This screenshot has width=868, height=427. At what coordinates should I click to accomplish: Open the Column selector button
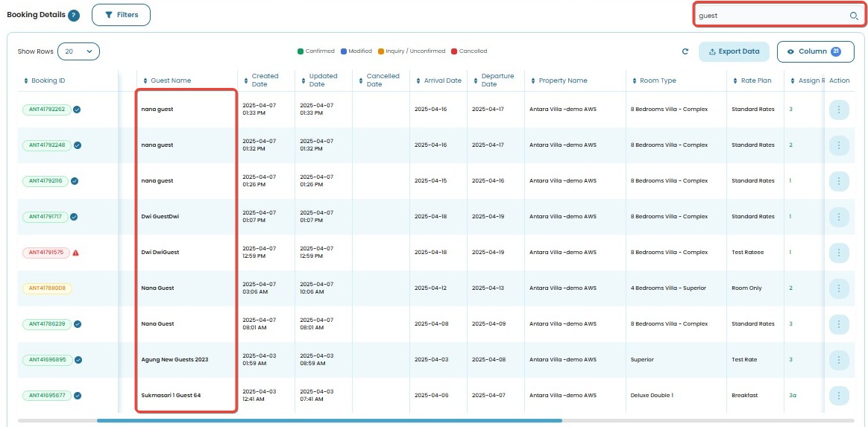point(815,51)
